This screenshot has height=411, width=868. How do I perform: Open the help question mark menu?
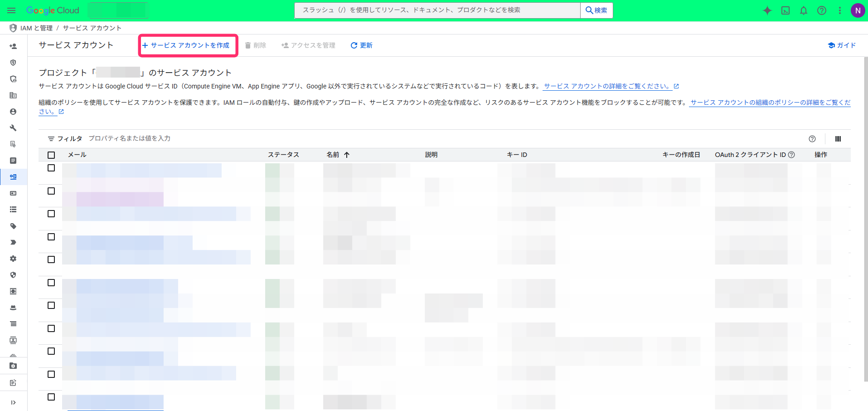(822, 10)
